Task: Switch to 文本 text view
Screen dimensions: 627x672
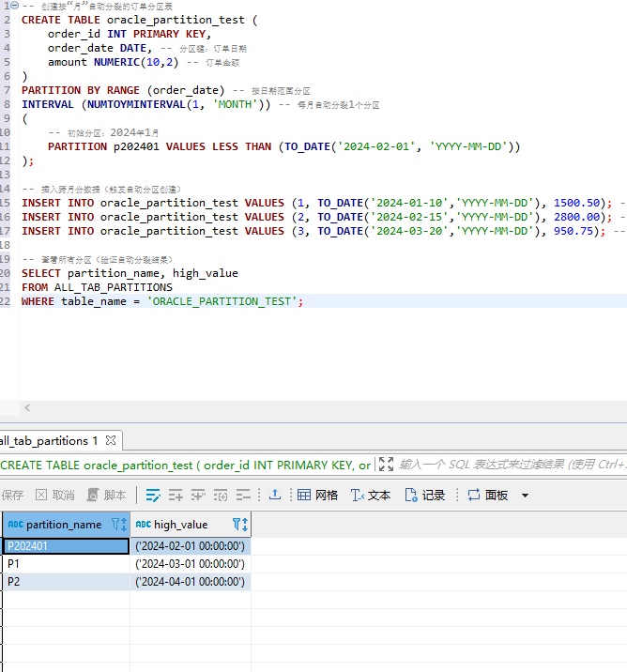Action: [370, 495]
